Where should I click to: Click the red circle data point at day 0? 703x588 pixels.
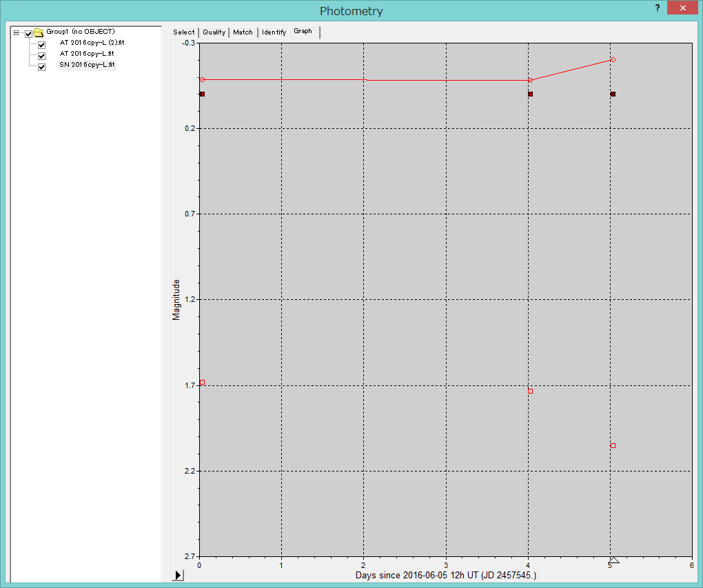click(202, 79)
